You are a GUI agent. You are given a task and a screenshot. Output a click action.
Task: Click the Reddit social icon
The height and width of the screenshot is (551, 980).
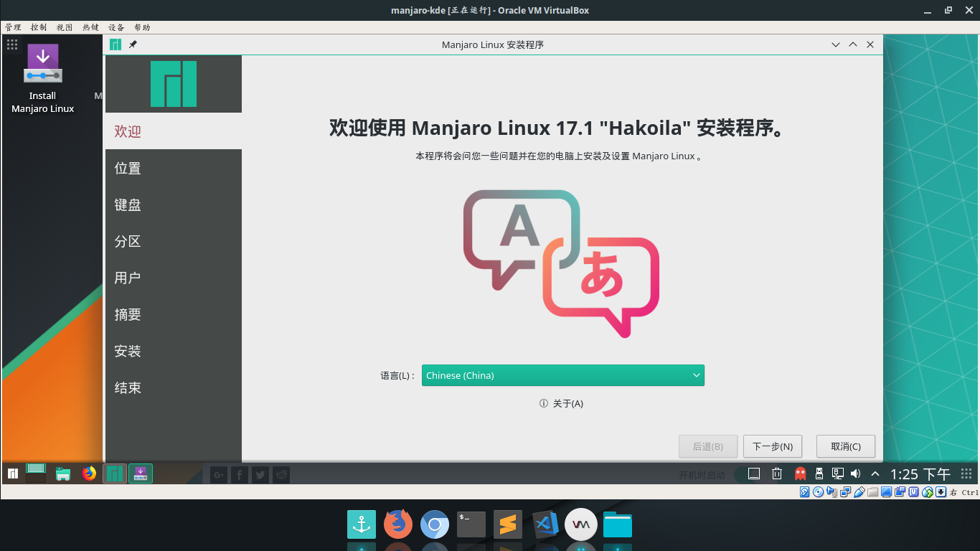tap(281, 474)
